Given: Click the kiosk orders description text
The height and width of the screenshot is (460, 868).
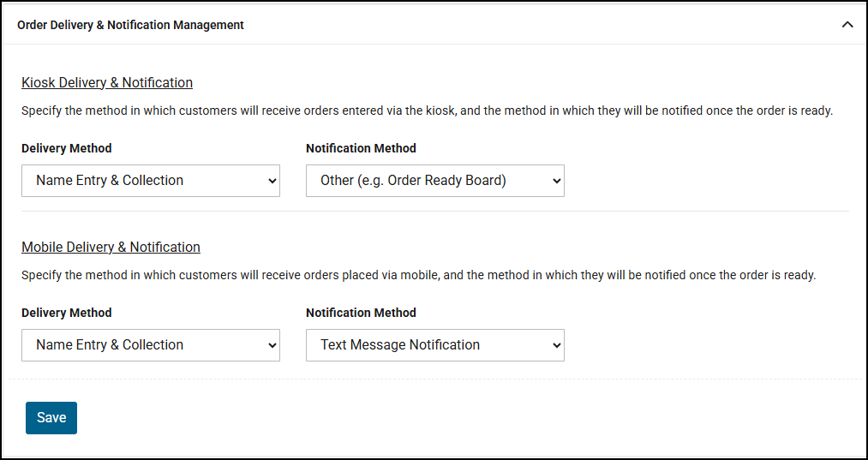Looking at the screenshot, I should pyautogui.click(x=427, y=111).
